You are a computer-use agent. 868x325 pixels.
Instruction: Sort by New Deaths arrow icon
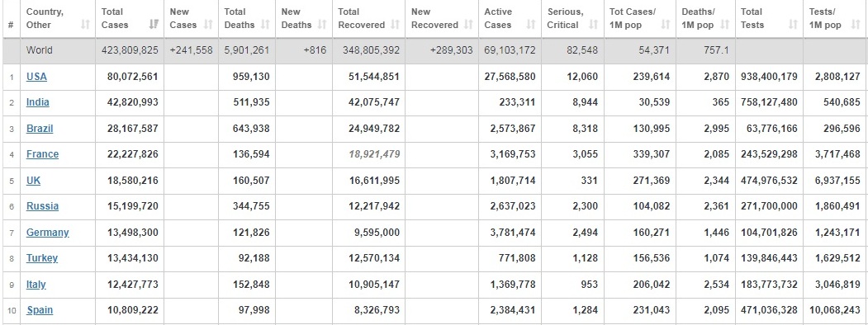[322, 24]
